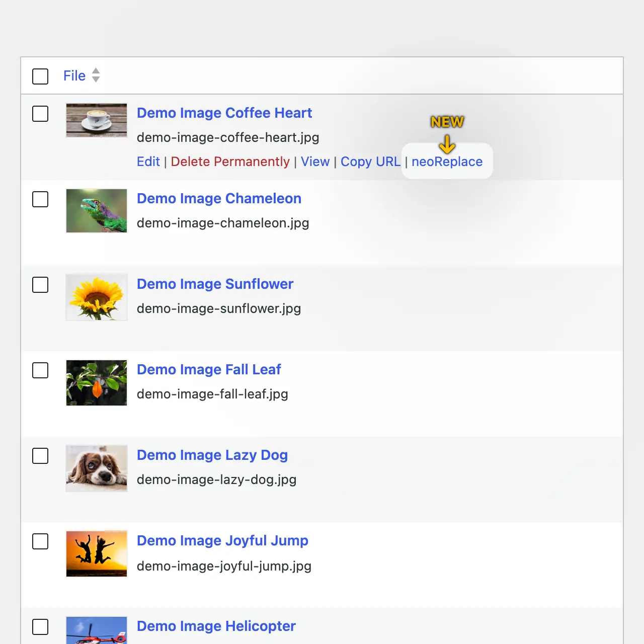Tick the checkbox beside Demo Image Sunflower

click(40, 285)
